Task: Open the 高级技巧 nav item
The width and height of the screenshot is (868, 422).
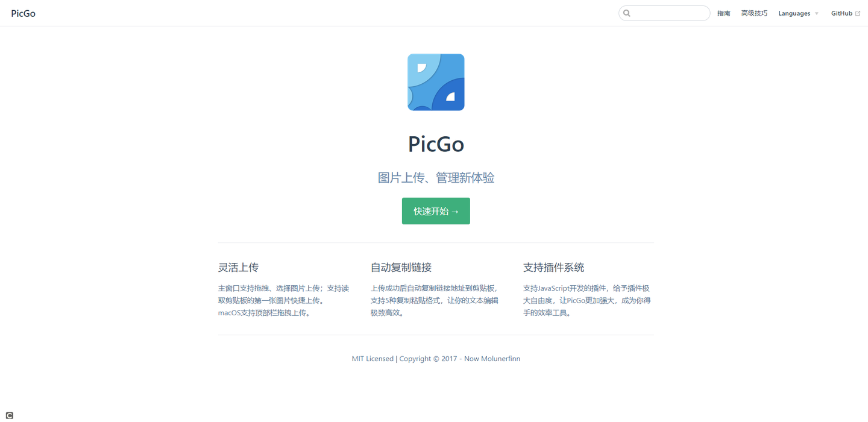Action: tap(754, 13)
